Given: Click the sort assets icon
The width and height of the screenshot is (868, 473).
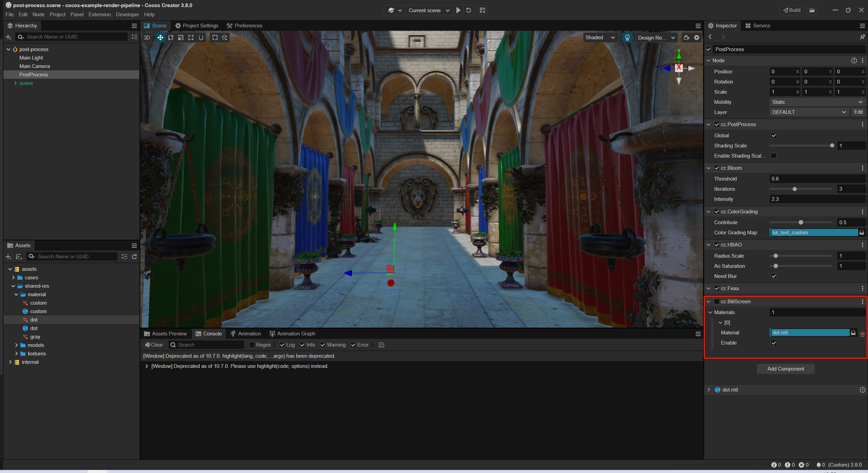Looking at the screenshot, I should (x=19, y=257).
